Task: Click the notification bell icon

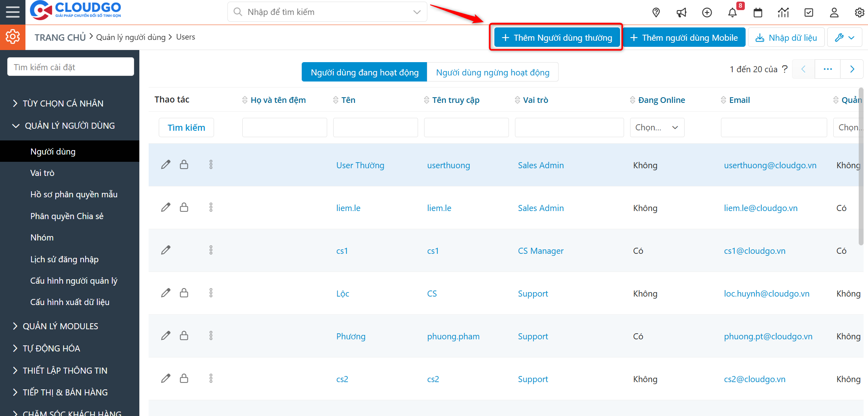Action: (732, 13)
